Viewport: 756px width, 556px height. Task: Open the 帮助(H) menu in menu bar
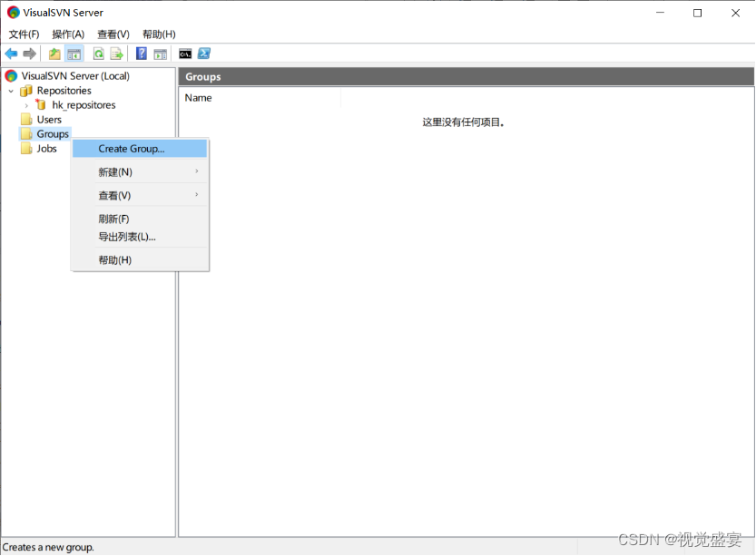(159, 34)
